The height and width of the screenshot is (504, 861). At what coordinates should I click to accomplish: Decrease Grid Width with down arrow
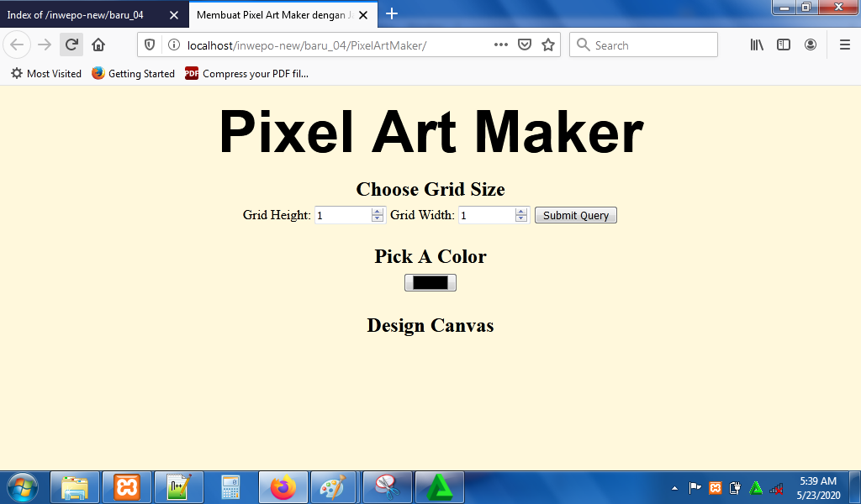coord(521,219)
